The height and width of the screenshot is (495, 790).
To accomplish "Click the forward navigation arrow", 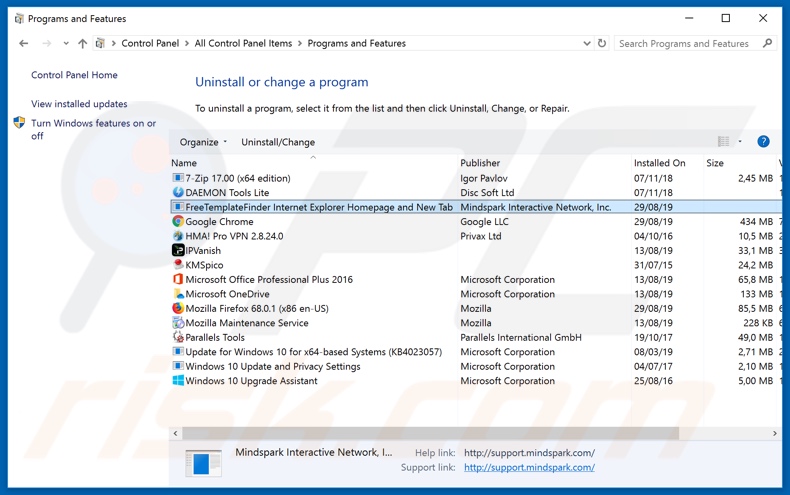I will pyautogui.click(x=47, y=43).
